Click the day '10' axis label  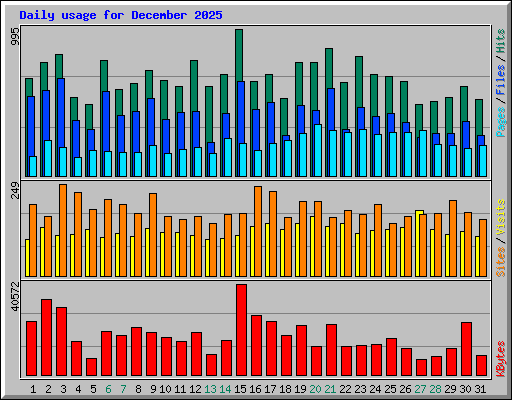(165, 389)
